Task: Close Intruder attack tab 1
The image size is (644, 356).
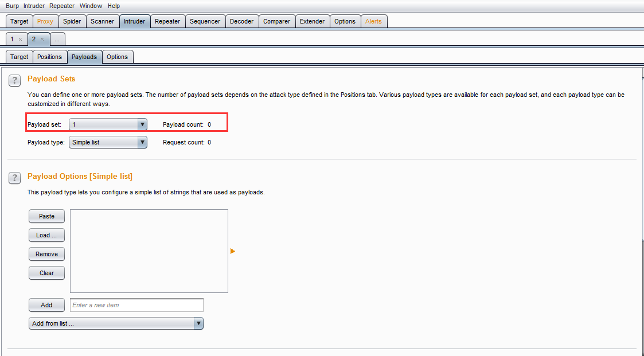Action: point(21,40)
